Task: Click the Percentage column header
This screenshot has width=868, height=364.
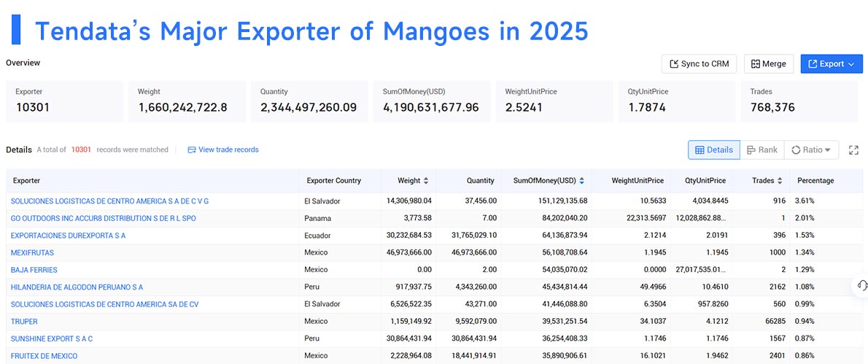Action: pos(815,180)
